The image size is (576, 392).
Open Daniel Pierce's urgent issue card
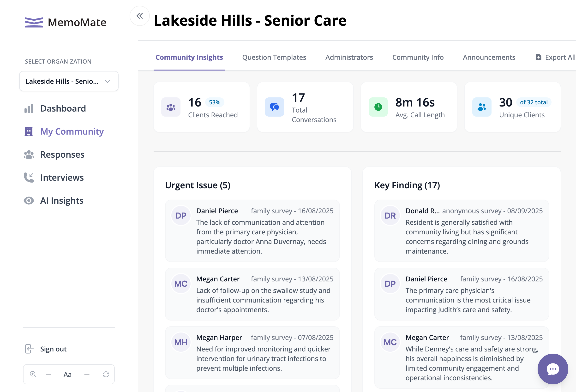tap(252, 231)
